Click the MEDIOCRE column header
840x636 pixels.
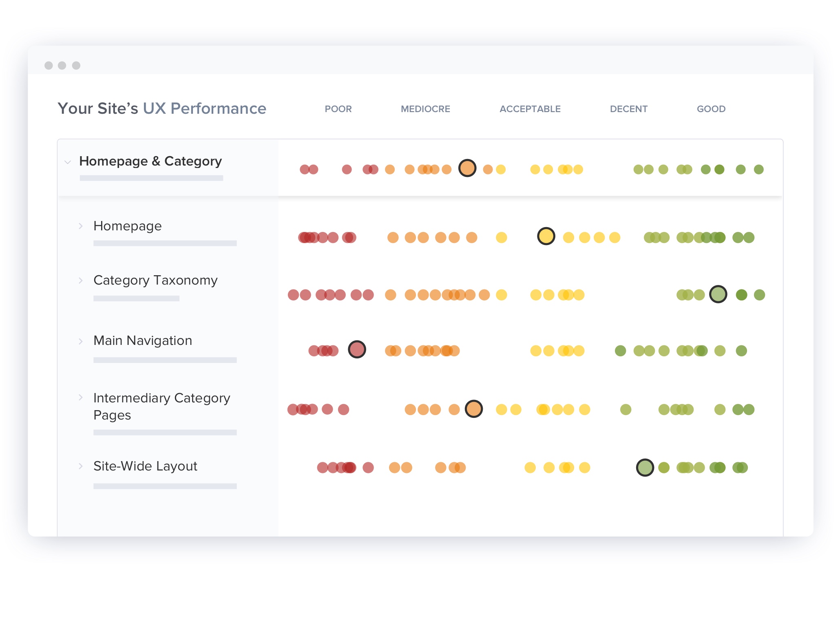coord(425,109)
